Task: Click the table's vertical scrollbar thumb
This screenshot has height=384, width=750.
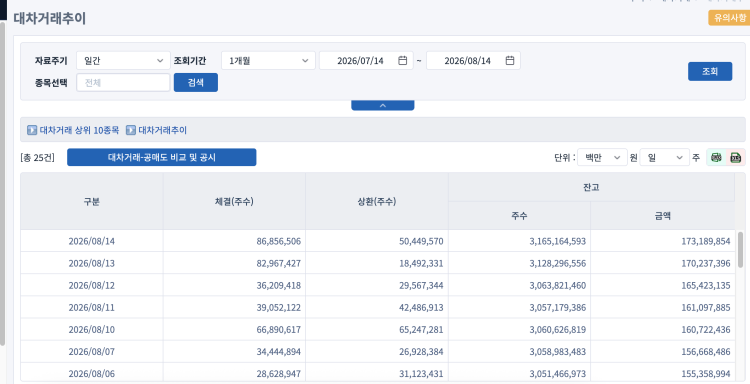Action: point(740,250)
